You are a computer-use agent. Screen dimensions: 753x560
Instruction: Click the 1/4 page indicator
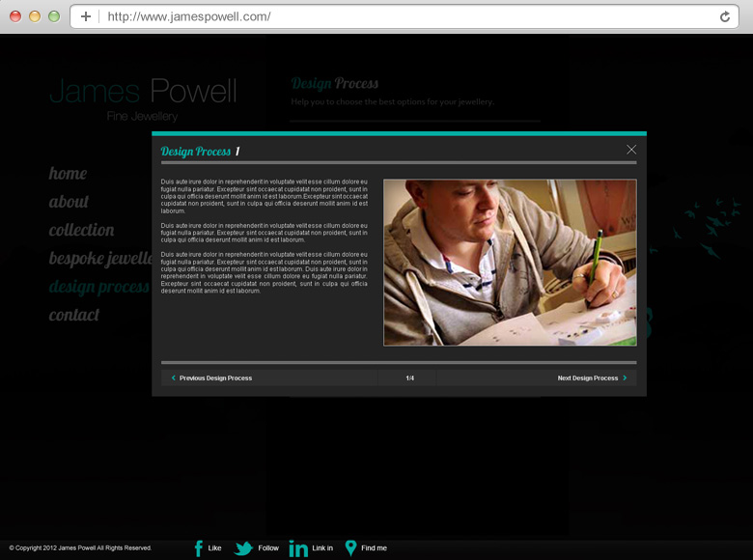coord(410,378)
